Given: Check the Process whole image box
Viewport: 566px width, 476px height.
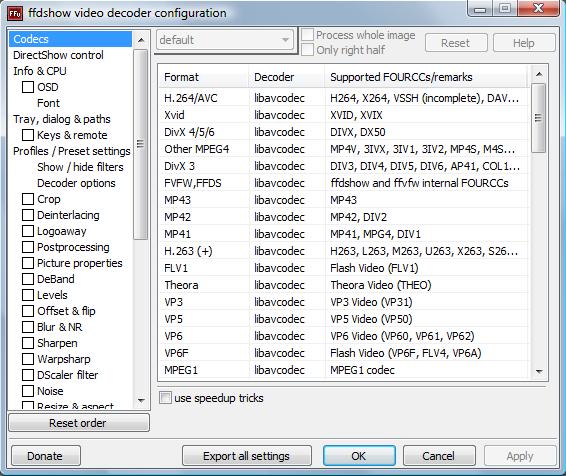Looking at the screenshot, I should coord(307,35).
